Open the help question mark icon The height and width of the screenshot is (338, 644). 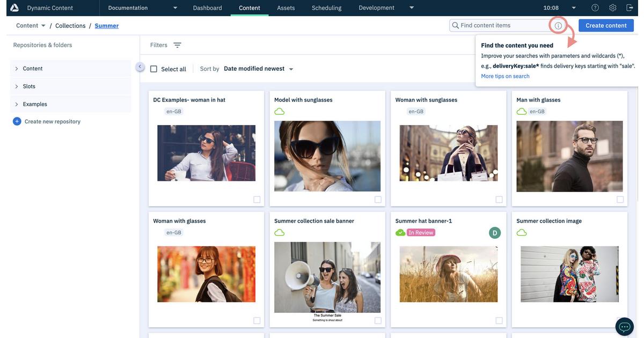coord(595,8)
